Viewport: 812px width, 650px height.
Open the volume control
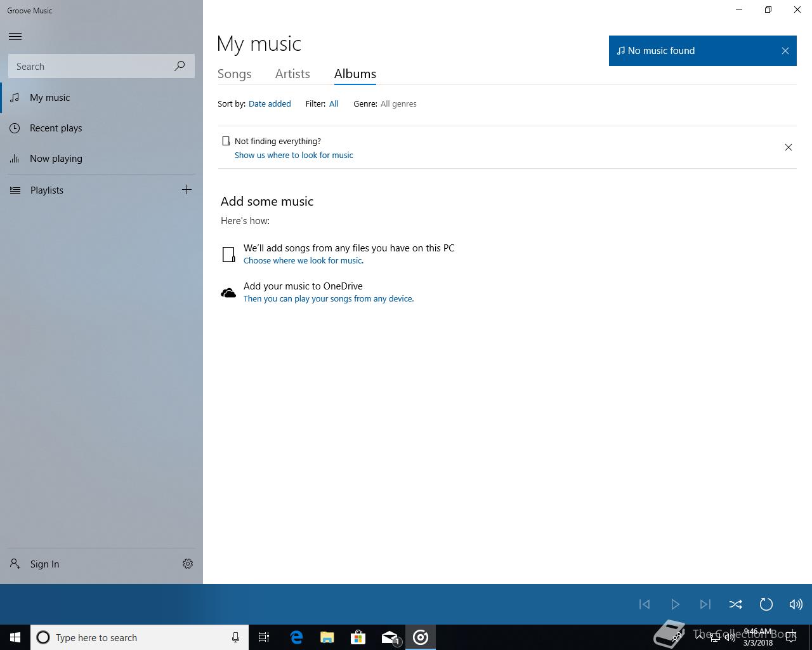[x=796, y=604]
